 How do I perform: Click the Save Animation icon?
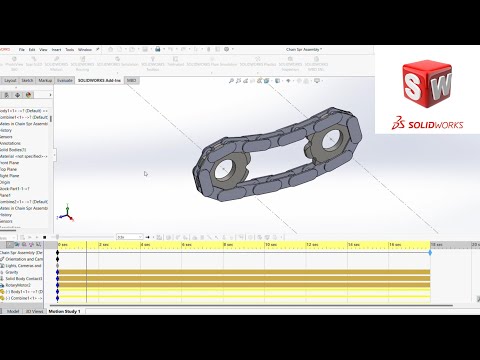(x=159, y=237)
